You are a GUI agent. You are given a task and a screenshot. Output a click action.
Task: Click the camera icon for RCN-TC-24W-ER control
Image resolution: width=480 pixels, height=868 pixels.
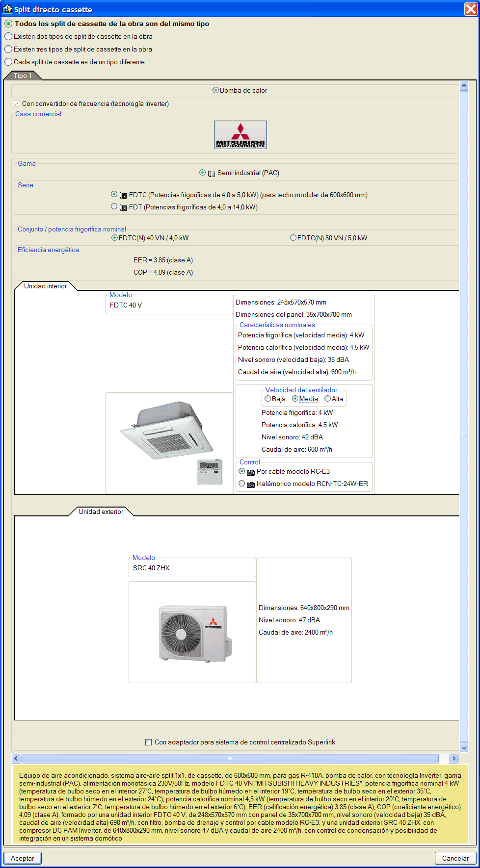click(251, 485)
